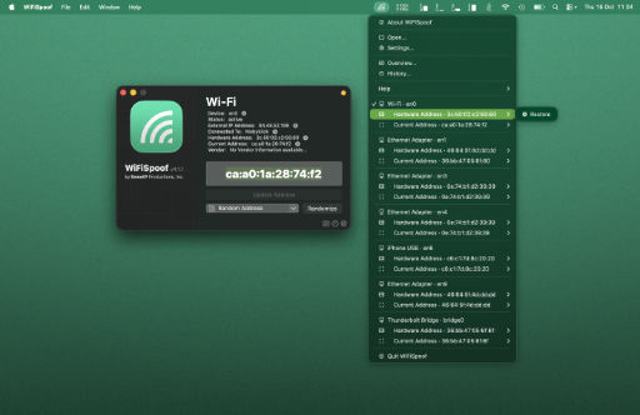Click the icon next to Connected To
Image resolution: width=640 pixels, height=415 pixels.
(275, 132)
